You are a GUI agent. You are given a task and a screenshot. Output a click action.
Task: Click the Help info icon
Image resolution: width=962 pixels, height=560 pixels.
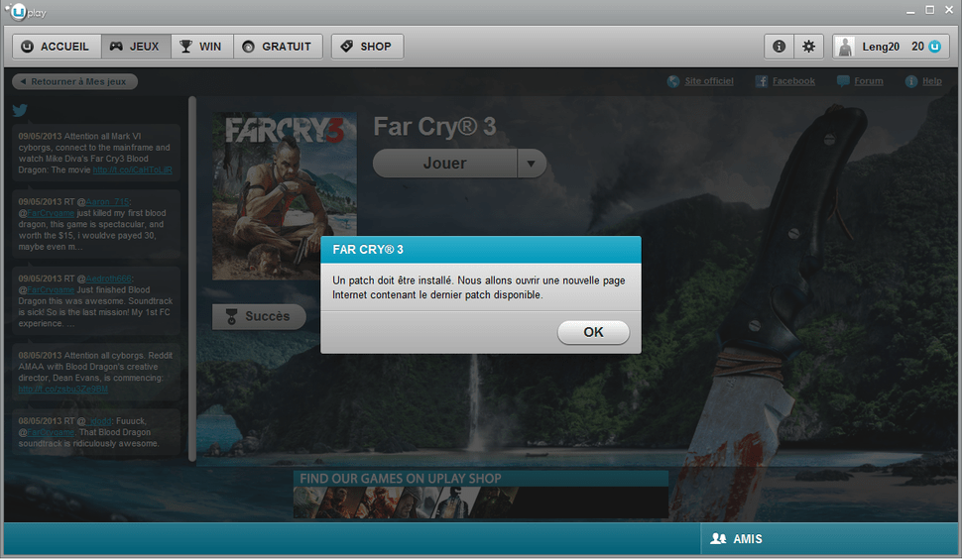click(x=911, y=81)
